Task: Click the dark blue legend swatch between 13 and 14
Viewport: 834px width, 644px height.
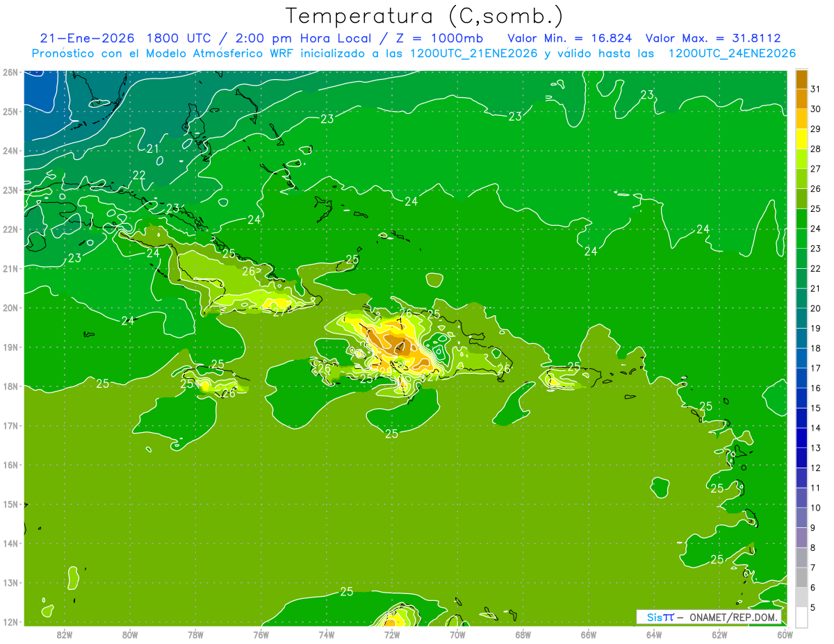Action: tap(801, 438)
